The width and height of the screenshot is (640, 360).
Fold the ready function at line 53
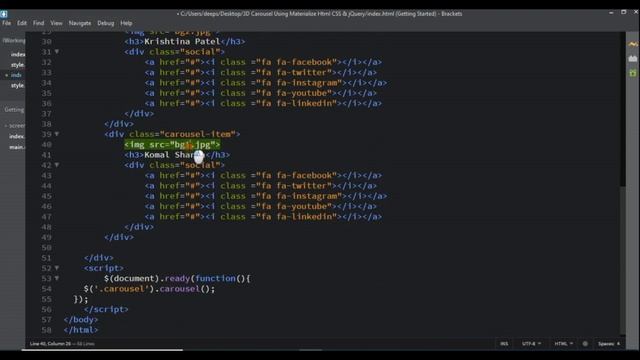tap(57, 278)
